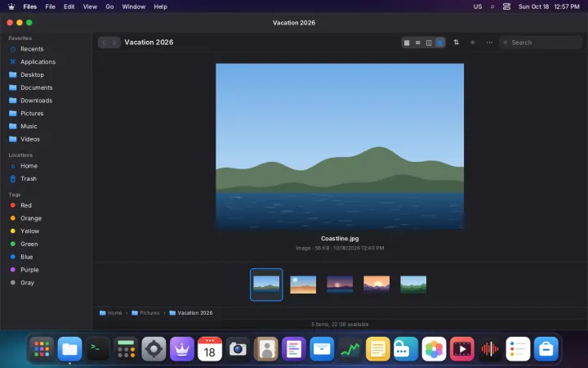Open Applications in the sidebar
This screenshot has height=368, width=588.
(x=46, y=61)
